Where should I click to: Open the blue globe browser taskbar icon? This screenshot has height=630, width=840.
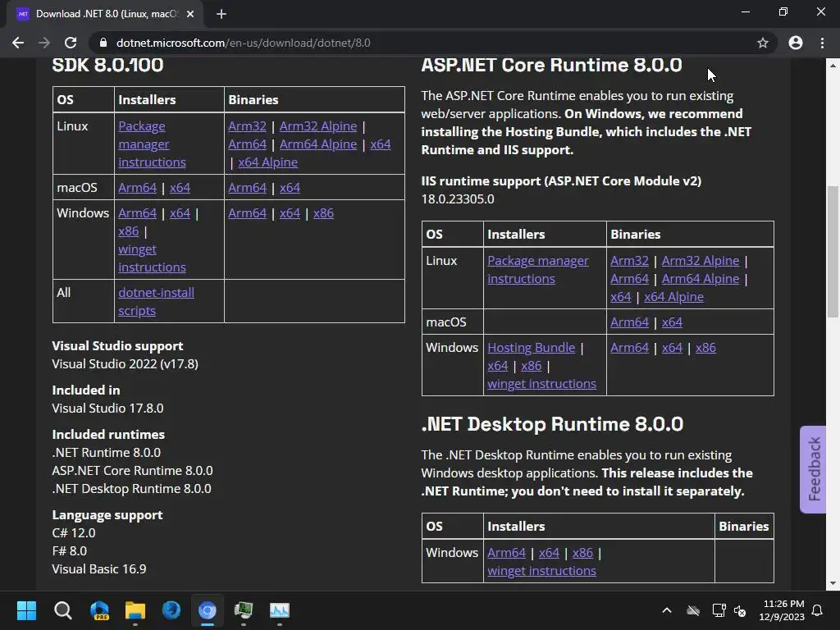(171, 610)
